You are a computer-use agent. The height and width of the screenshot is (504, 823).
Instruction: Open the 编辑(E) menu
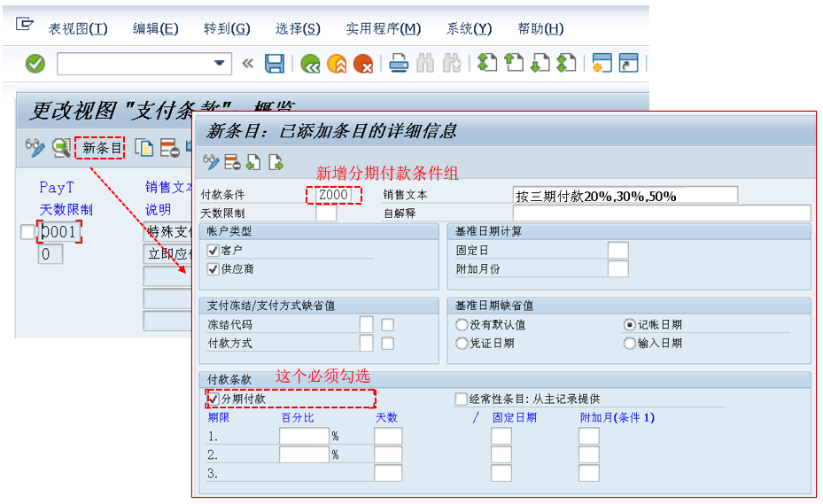pos(155,29)
